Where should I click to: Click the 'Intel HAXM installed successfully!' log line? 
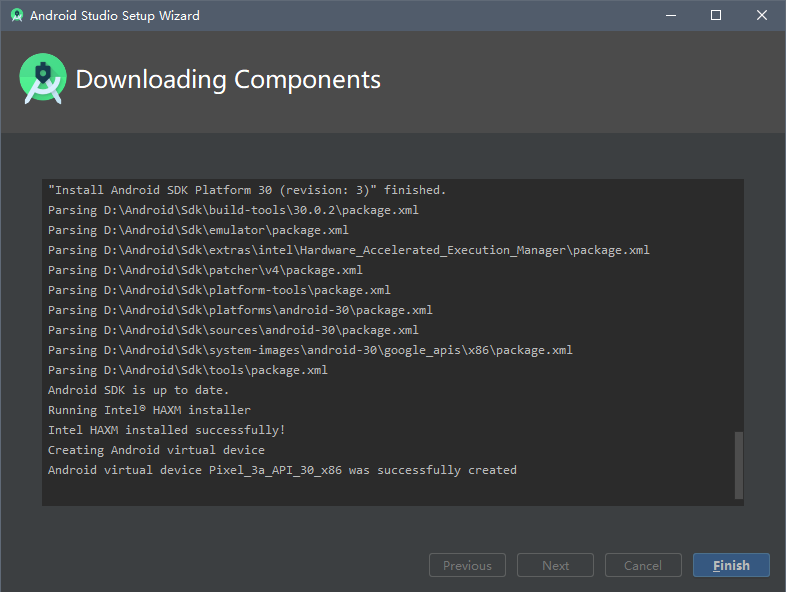point(166,430)
